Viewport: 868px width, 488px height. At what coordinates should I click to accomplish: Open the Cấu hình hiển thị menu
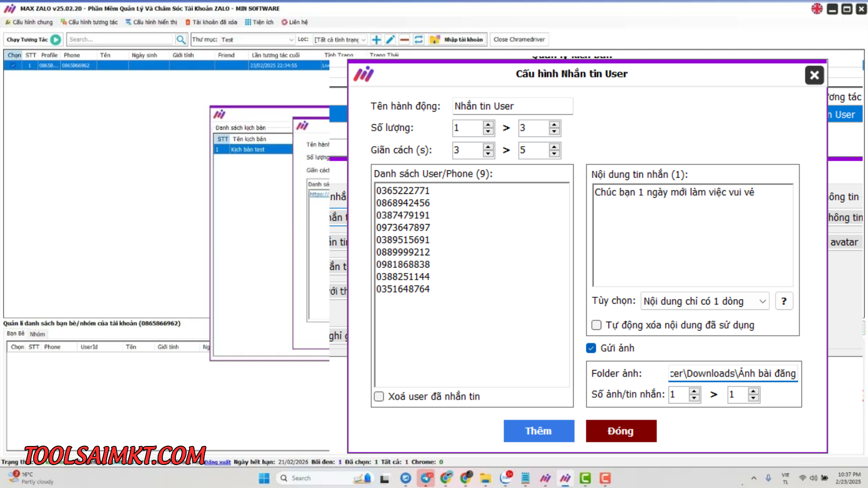click(x=151, y=22)
